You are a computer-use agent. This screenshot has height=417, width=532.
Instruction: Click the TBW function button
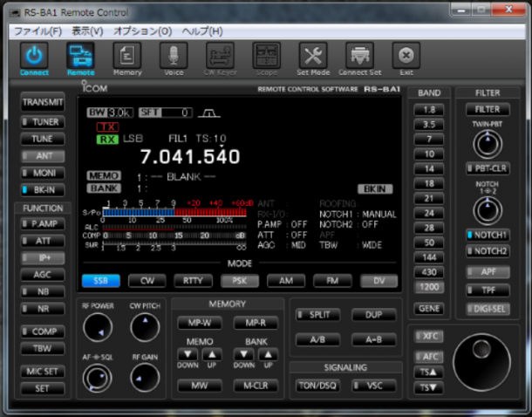point(43,348)
